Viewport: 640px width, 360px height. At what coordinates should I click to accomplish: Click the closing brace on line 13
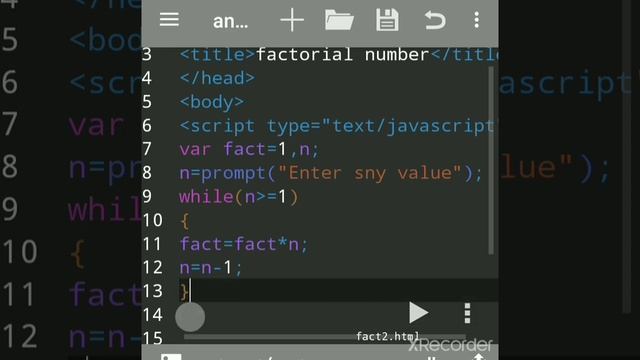tap(184, 291)
